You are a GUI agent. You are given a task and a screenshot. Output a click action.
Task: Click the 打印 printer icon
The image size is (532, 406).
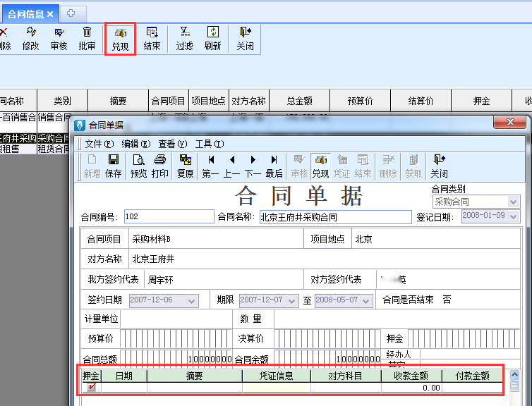pos(160,166)
